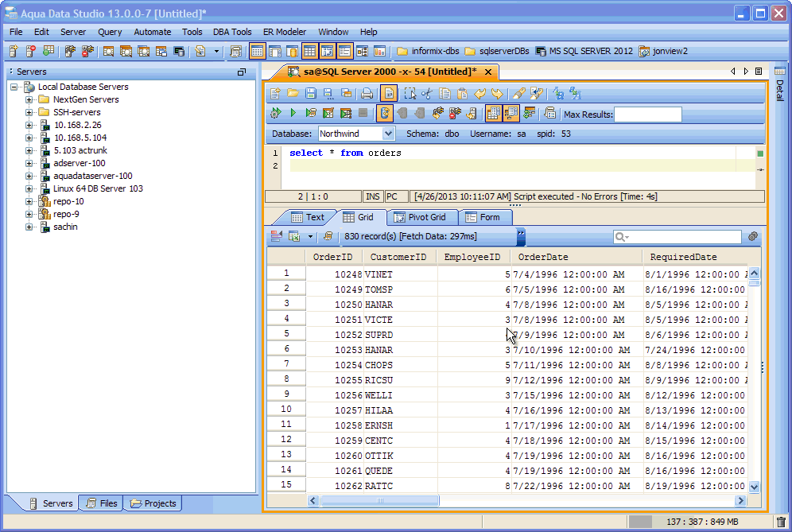Click the green Execute play icon
The image size is (792, 532).
(x=293, y=113)
